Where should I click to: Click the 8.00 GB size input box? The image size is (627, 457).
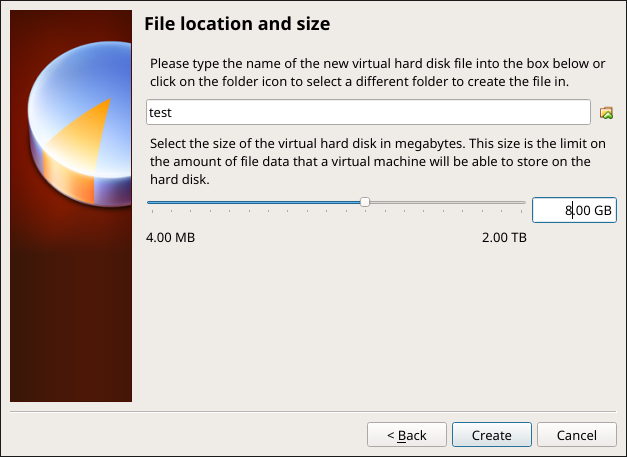[573, 210]
